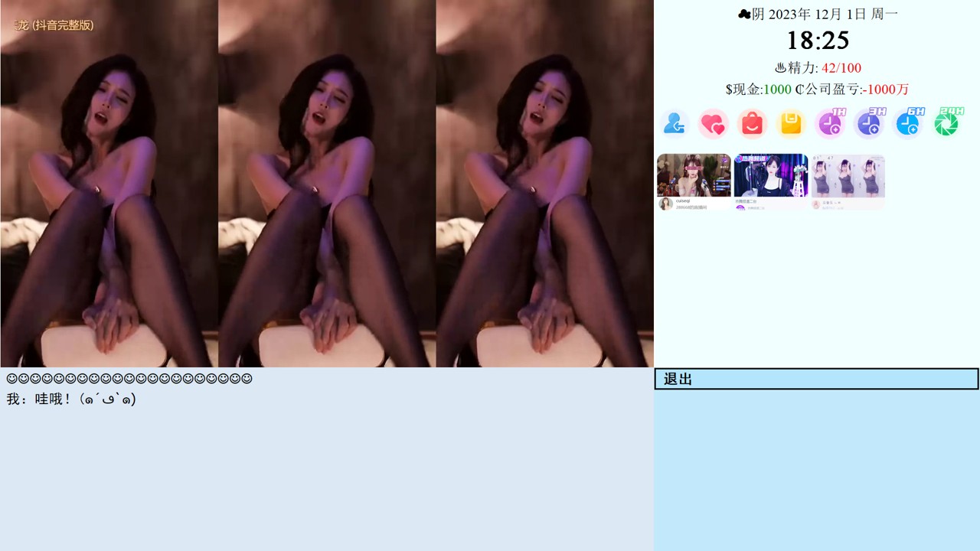
Task: Click the green 24H shutter icon
Action: click(947, 123)
